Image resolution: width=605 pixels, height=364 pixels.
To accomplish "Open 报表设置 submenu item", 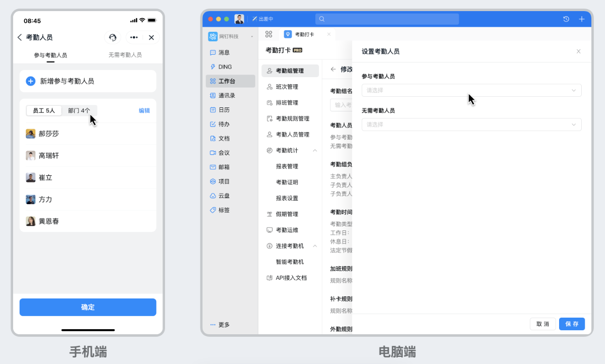I will tap(287, 198).
